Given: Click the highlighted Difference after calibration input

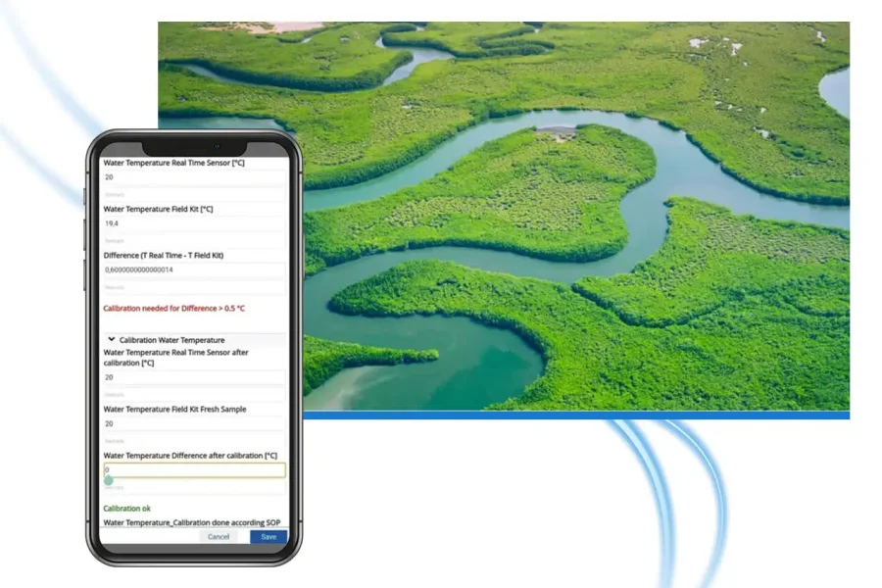Looking at the screenshot, I should [191, 470].
